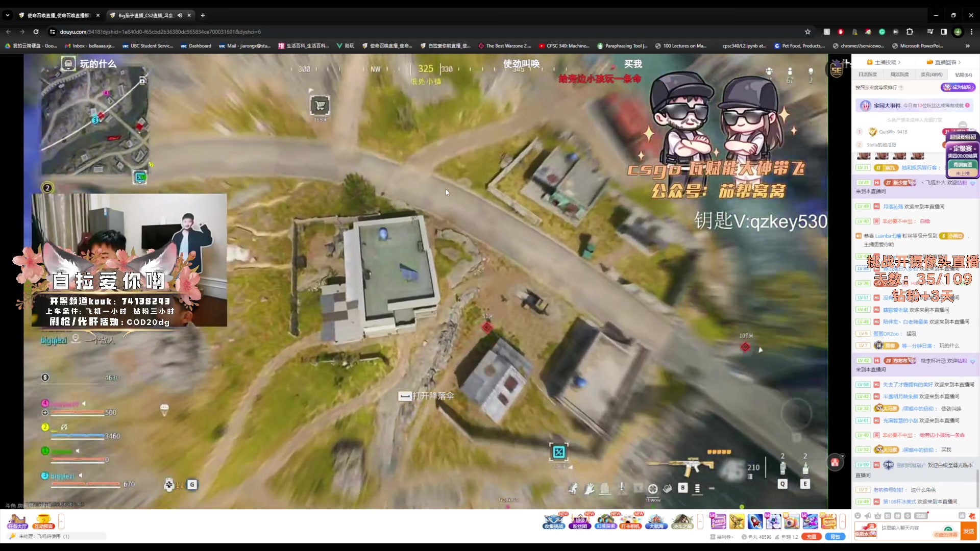Toggle browser side panel

coord(944,32)
